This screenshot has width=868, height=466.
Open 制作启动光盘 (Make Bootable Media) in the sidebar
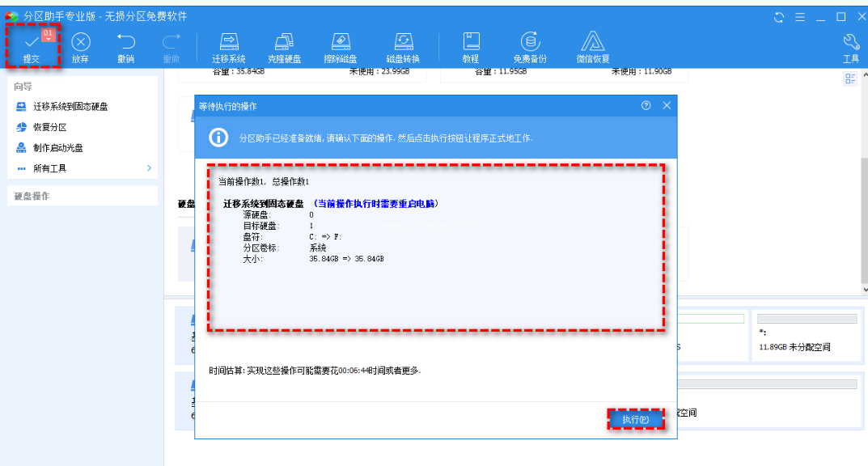57,148
